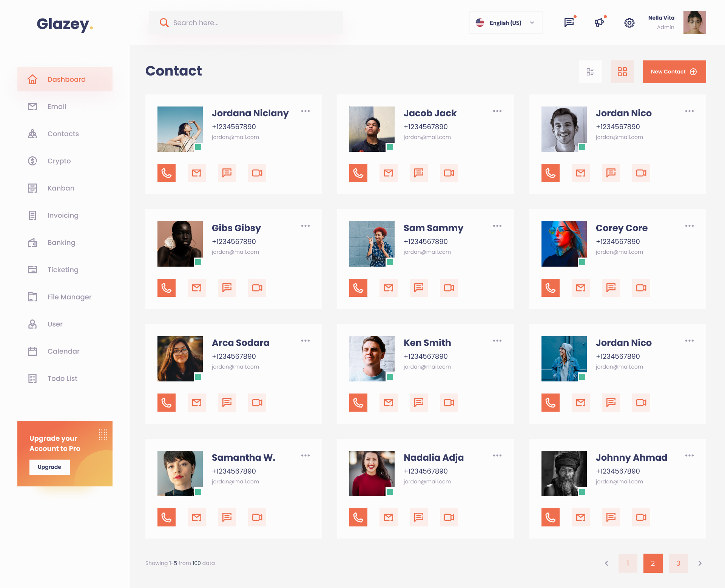The height and width of the screenshot is (588, 725).
Task: Click the Upgrade button
Action: coord(49,467)
